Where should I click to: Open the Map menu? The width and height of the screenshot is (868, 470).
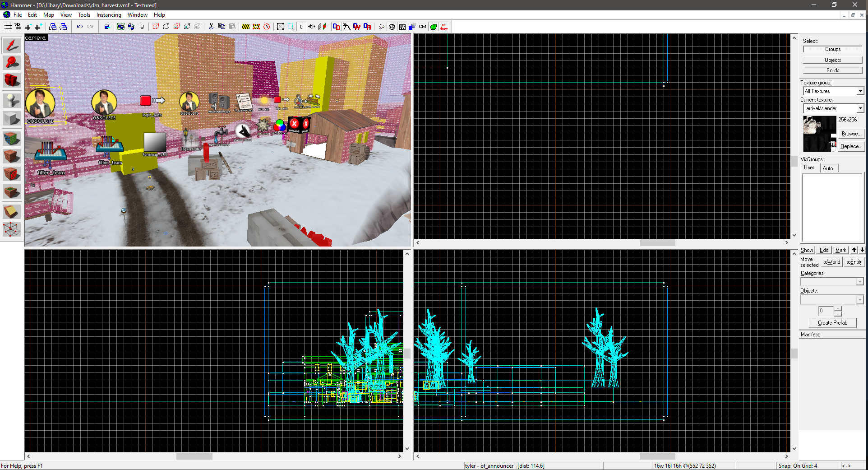(x=48, y=15)
